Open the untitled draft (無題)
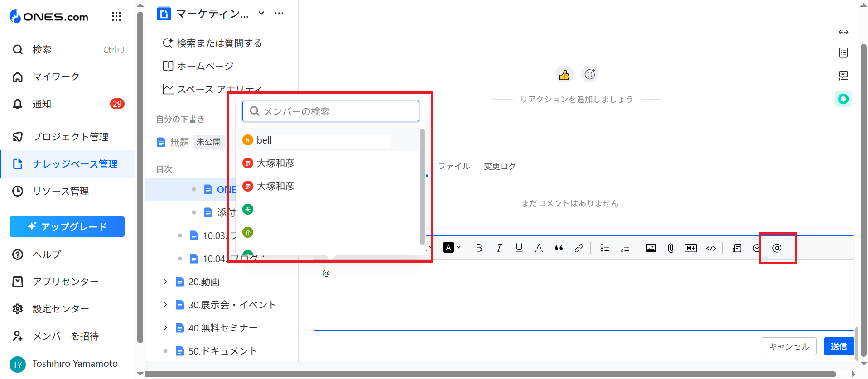This screenshot has height=379, width=868. (179, 142)
